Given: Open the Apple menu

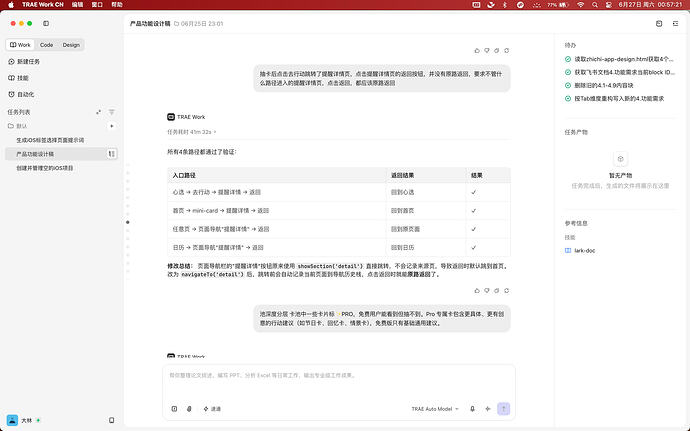Looking at the screenshot, I should coord(11,4).
